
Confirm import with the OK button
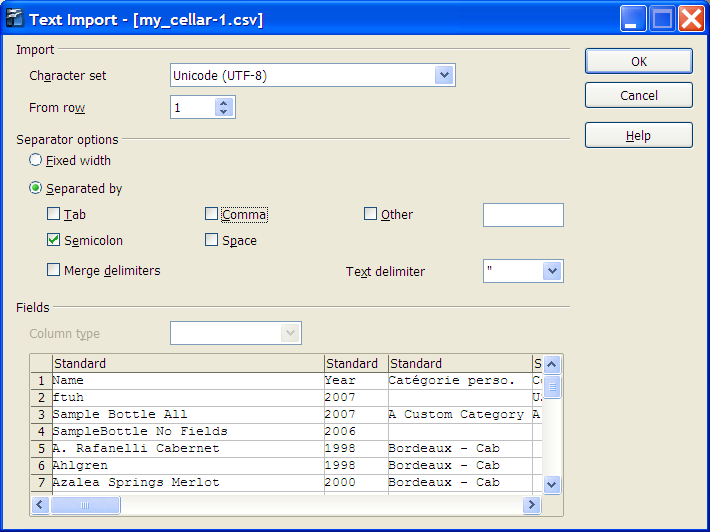click(638, 61)
